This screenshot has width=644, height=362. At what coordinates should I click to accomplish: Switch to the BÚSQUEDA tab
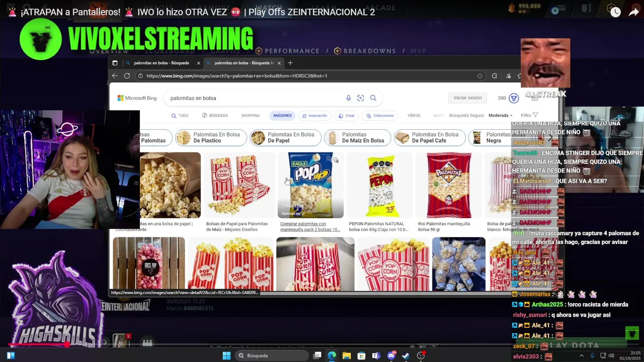(x=215, y=116)
